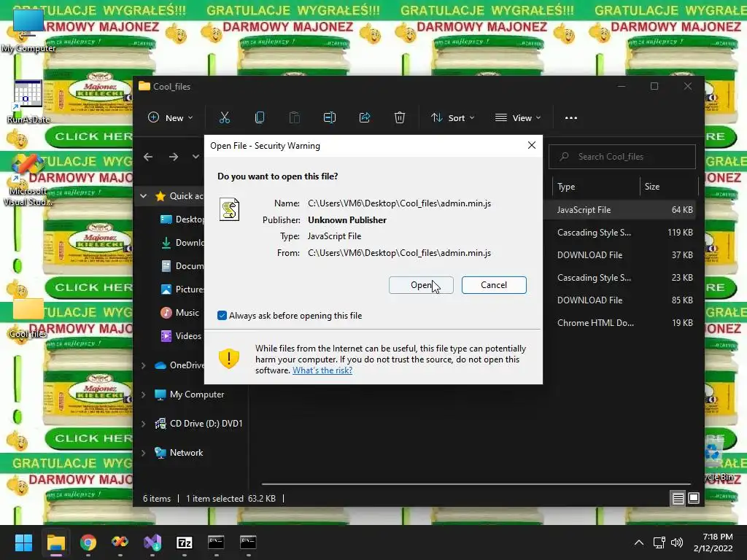
Task: Open Visual Studio from the taskbar
Action: pyautogui.click(x=152, y=542)
